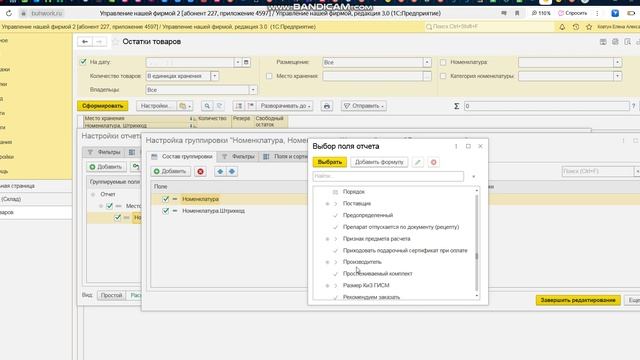Click the global Поиск Ctrl+Shift+F field

pyautogui.click(x=489, y=27)
